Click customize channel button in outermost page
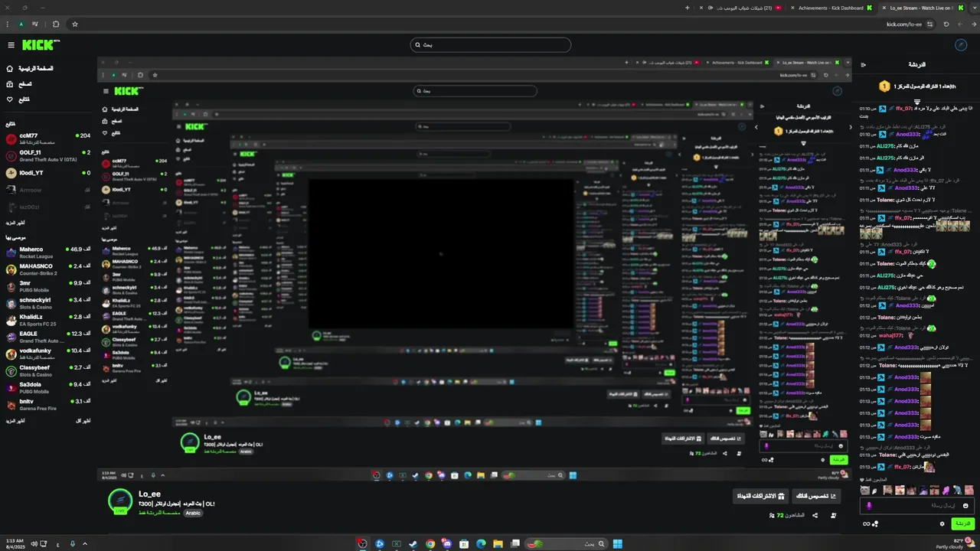 point(815,497)
